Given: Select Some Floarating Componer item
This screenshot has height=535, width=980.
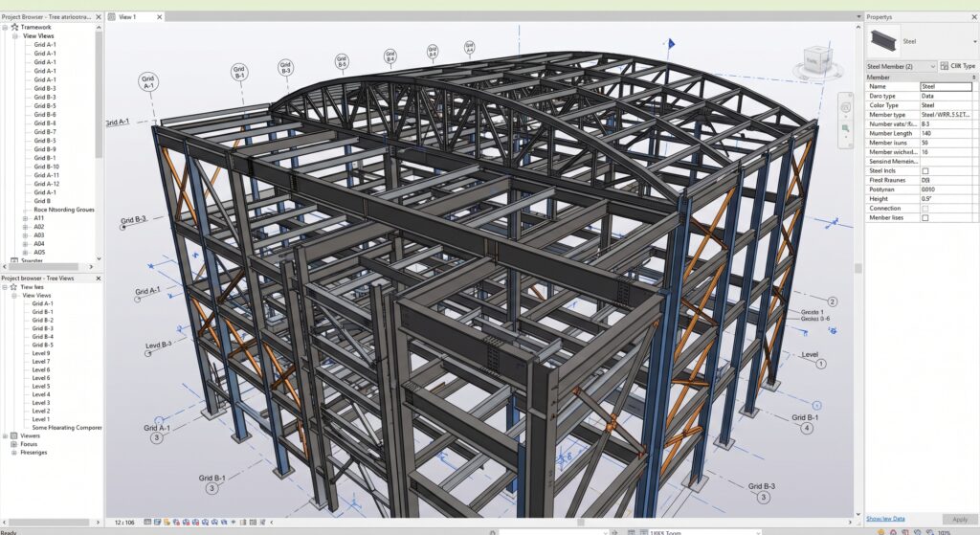Looking at the screenshot, I should (67, 428).
